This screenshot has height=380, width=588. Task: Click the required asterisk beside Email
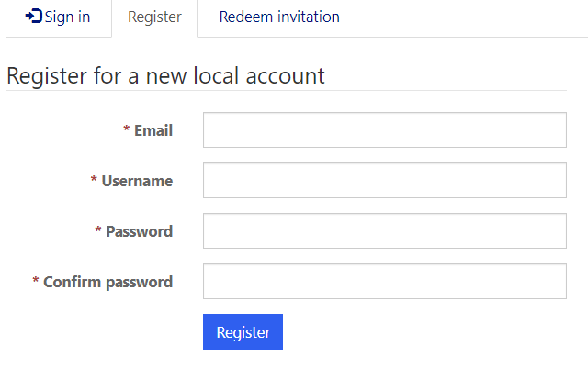tap(127, 130)
